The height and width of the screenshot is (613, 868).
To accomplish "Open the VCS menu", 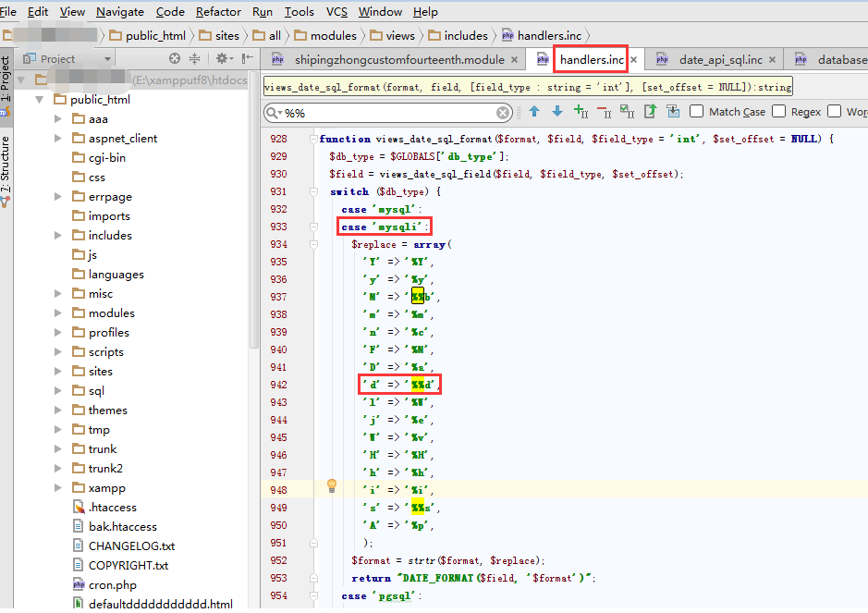I will tap(336, 12).
